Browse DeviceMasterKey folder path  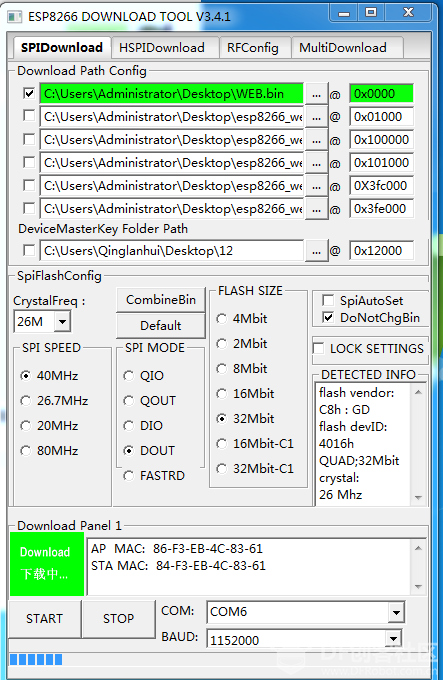coord(316,251)
